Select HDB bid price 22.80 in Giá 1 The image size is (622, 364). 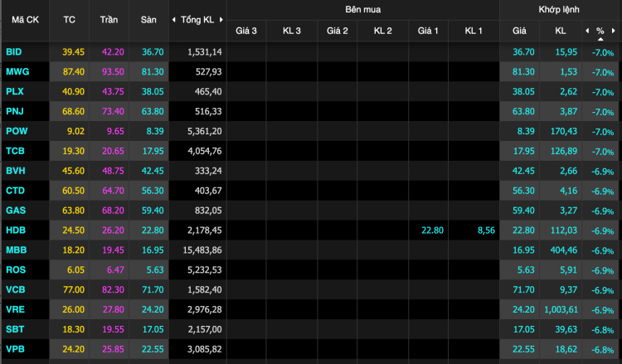click(432, 231)
